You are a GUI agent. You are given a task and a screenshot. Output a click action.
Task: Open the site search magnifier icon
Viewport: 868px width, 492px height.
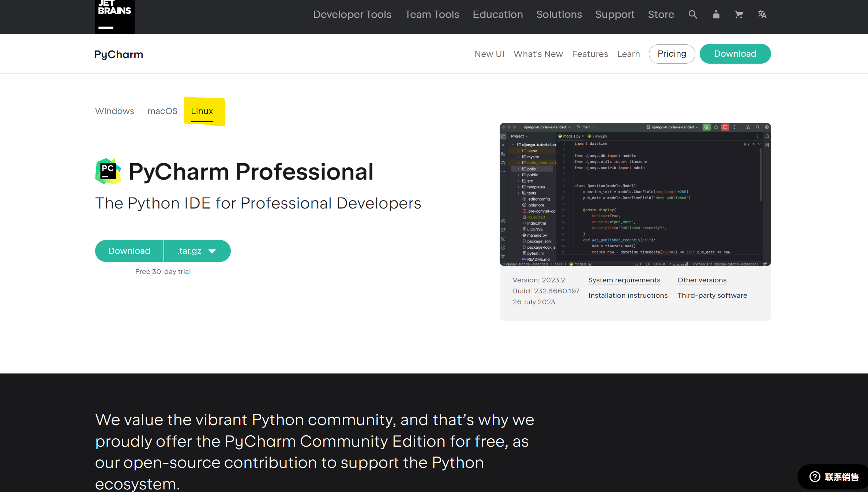point(692,15)
